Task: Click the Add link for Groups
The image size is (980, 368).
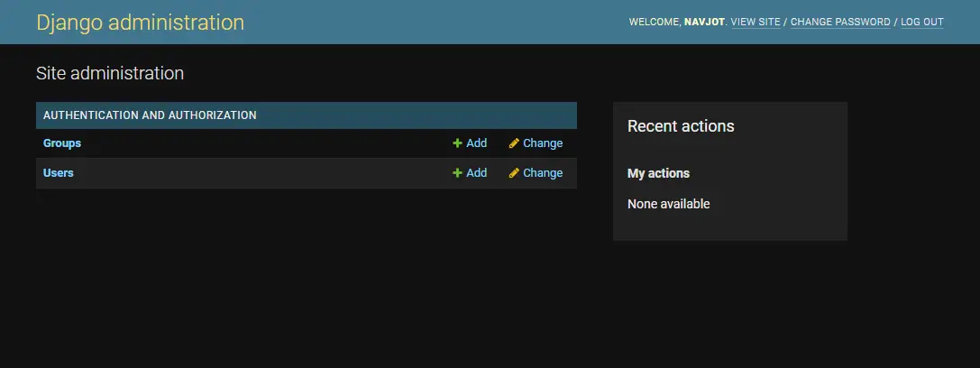Action: tap(476, 143)
